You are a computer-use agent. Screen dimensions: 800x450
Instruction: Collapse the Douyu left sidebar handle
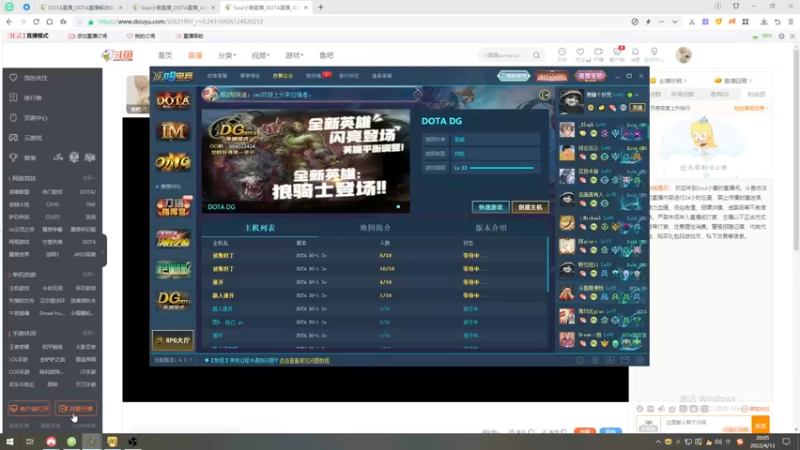[103, 251]
